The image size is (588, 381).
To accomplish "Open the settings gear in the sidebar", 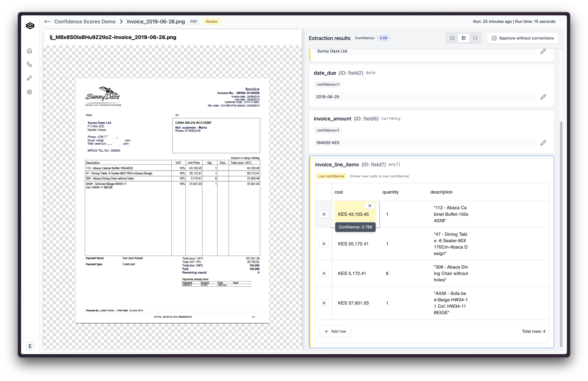I will pyautogui.click(x=29, y=92).
